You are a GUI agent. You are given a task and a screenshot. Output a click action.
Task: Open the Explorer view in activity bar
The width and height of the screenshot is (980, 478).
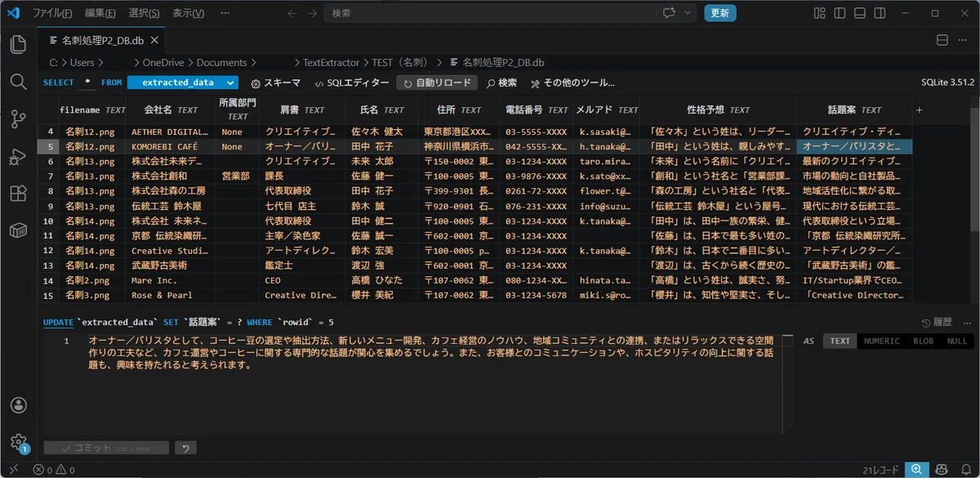(18, 44)
